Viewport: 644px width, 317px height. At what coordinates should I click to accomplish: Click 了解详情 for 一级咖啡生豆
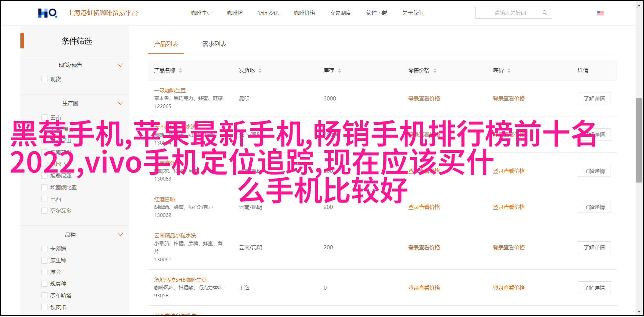(x=594, y=98)
